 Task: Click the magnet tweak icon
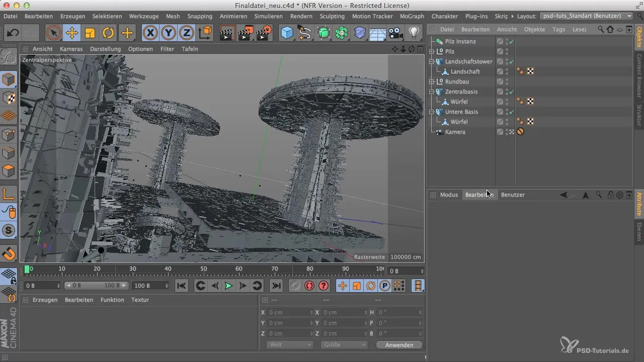pyautogui.click(x=9, y=254)
